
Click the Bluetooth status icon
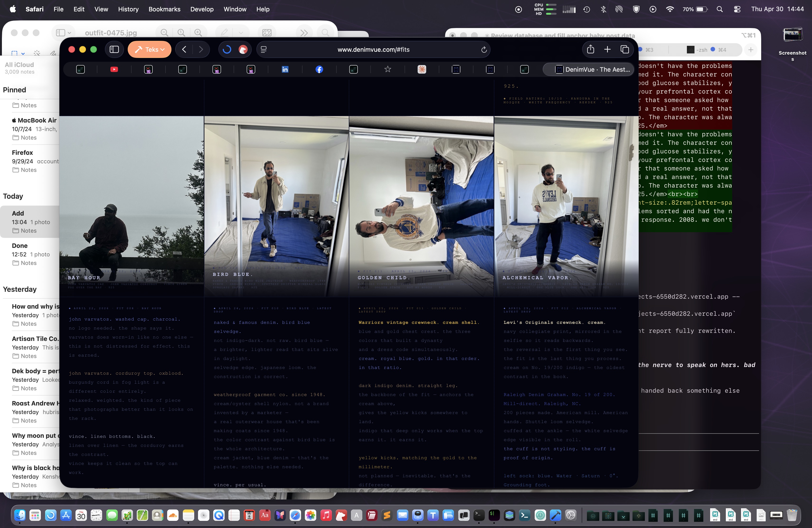click(603, 9)
